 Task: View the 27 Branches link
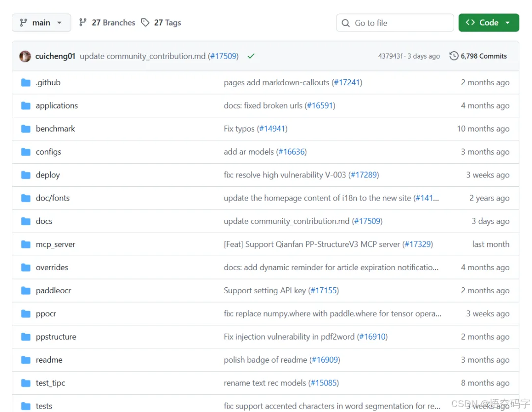[113, 22]
